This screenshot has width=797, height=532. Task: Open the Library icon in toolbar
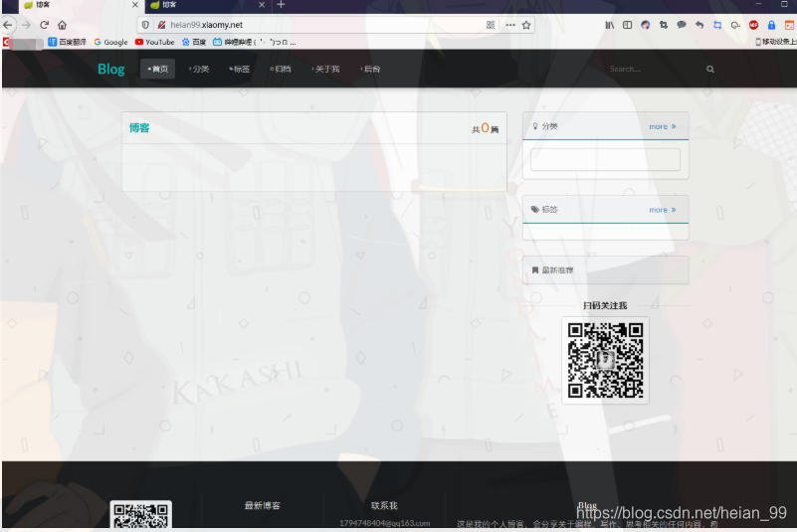609,25
